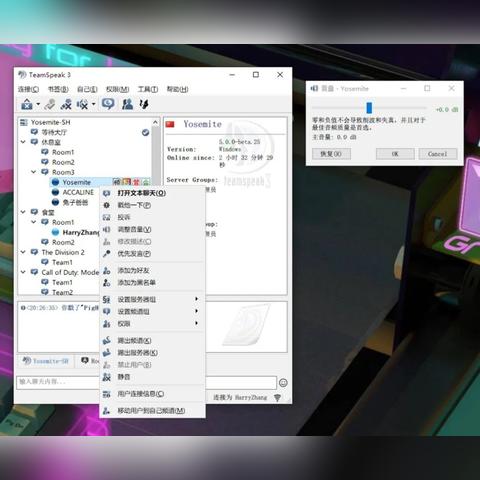Click the user status icon beside Yosemite
This screenshot has height=480, width=480.
click(x=55, y=182)
